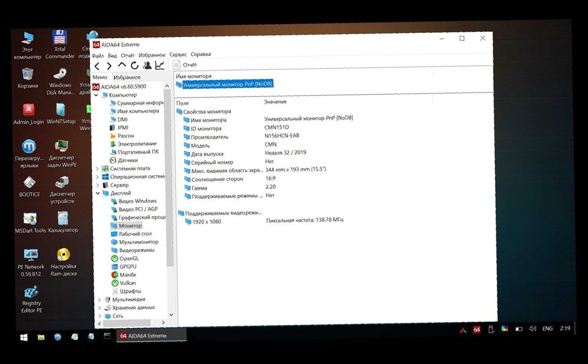This screenshot has width=588, height=364.
Task: Switch to the Меню tab
Action: tap(100, 77)
